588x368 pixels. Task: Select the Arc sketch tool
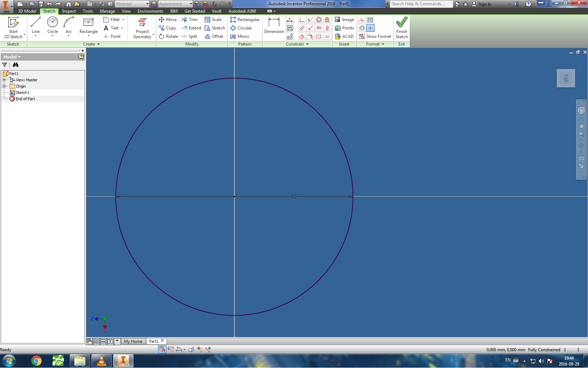(x=69, y=26)
